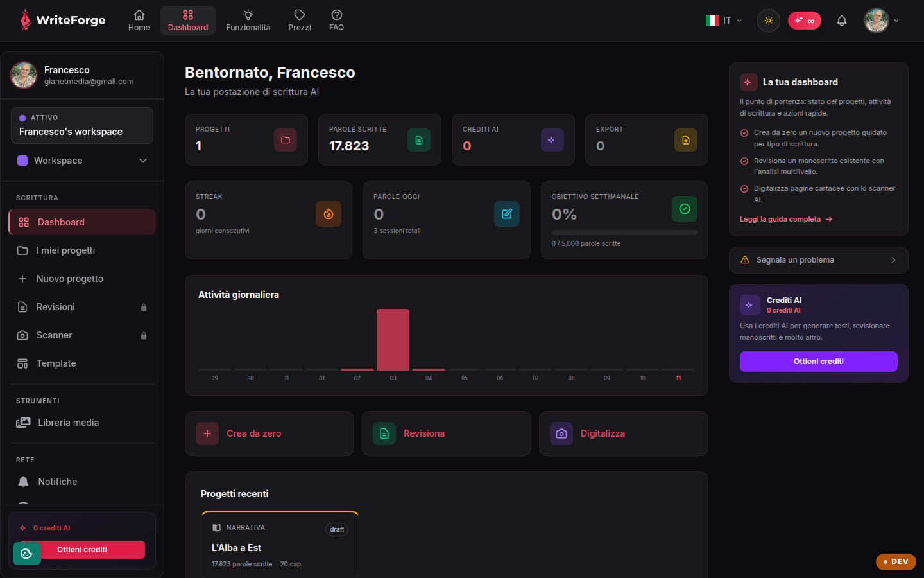
Task: Click the 3 sessioni totali text
Action: coord(397,231)
